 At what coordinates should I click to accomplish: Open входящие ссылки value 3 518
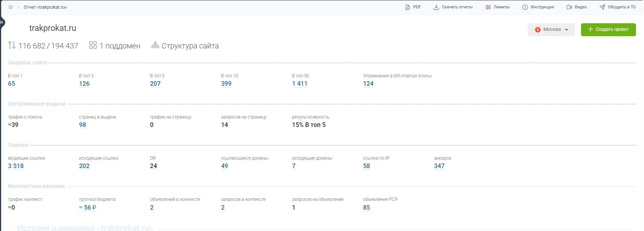point(16,166)
